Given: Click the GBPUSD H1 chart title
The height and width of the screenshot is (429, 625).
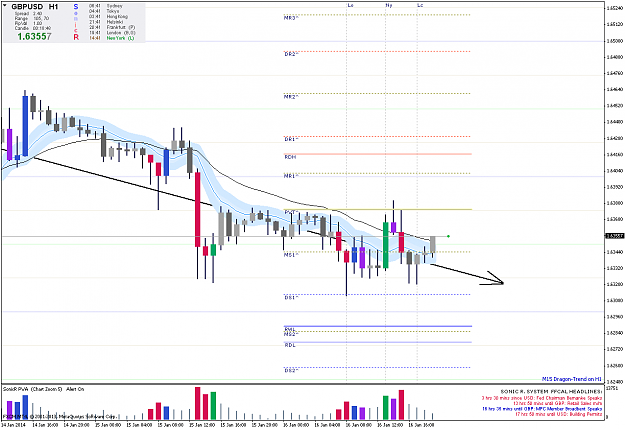Looking at the screenshot, I should point(35,7).
